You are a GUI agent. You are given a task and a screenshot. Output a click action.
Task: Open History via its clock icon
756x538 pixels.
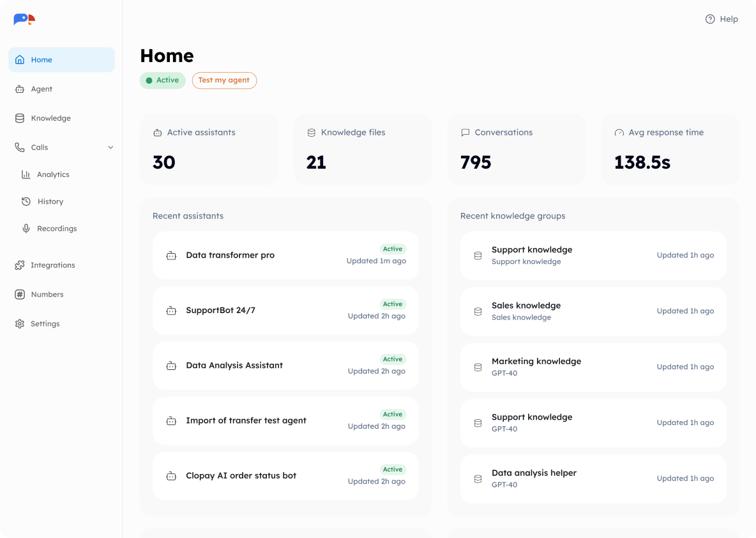26,201
